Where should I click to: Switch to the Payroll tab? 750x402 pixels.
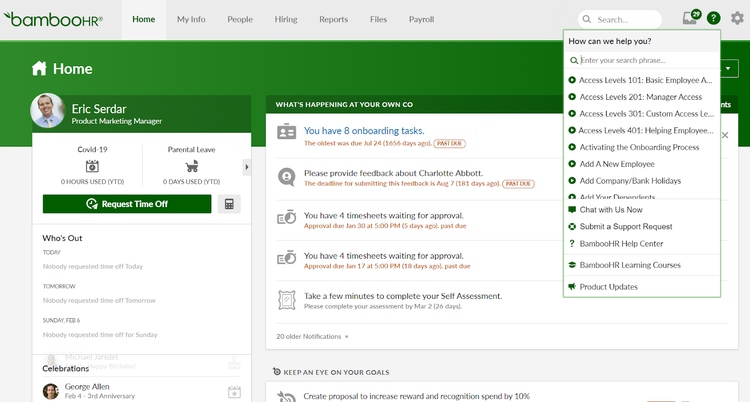(421, 19)
